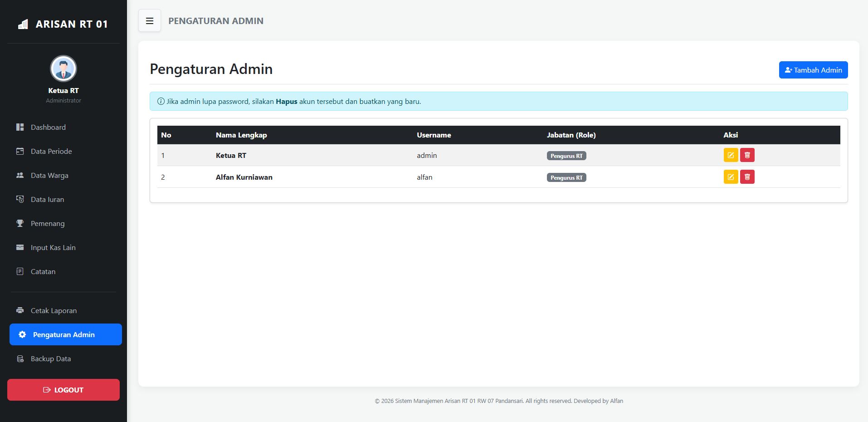Open Backup Data in sidebar
Image resolution: width=868 pixels, height=422 pixels.
[x=50, y=359]
